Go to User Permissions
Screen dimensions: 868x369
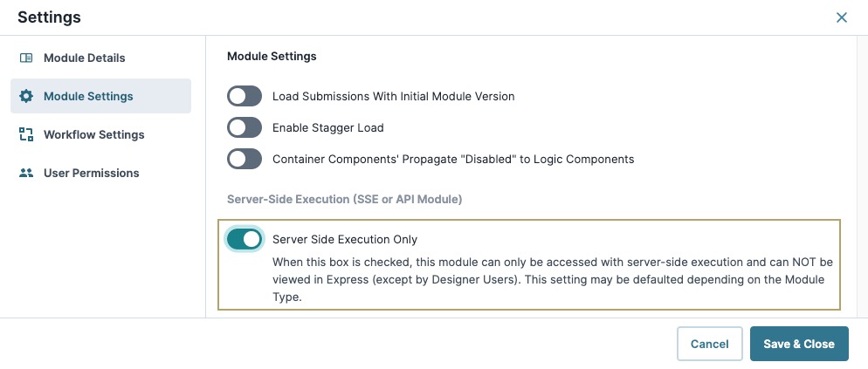92,173
